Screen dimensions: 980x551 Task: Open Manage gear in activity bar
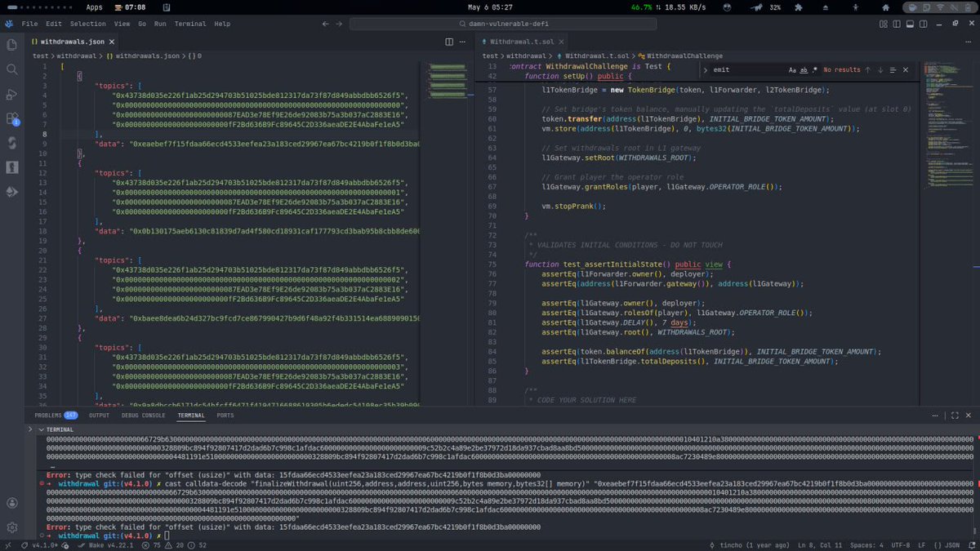coord(11,528)
